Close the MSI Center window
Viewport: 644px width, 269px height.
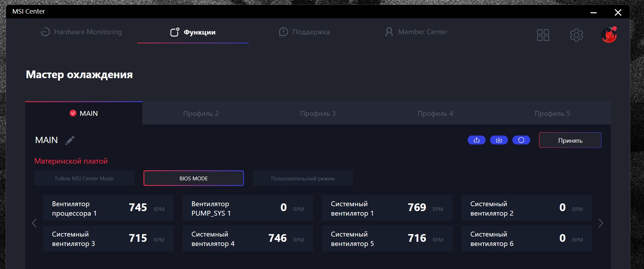[618, 13]
